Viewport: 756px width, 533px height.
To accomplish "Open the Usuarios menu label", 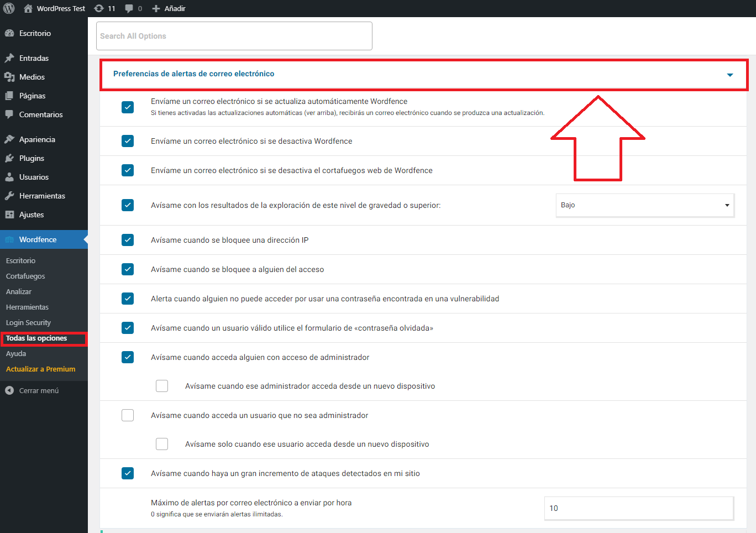I will coord(34,177).
